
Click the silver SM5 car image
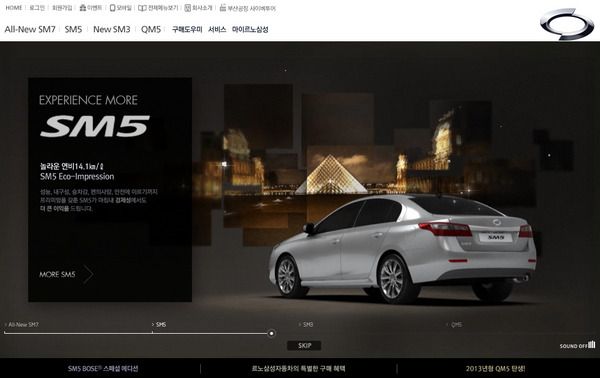[403, 249]
